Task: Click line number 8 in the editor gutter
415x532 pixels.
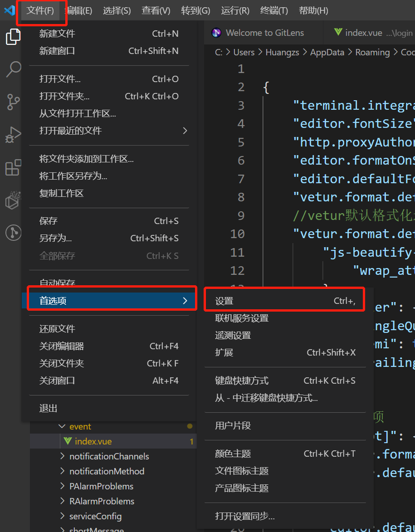Action: 241,197
